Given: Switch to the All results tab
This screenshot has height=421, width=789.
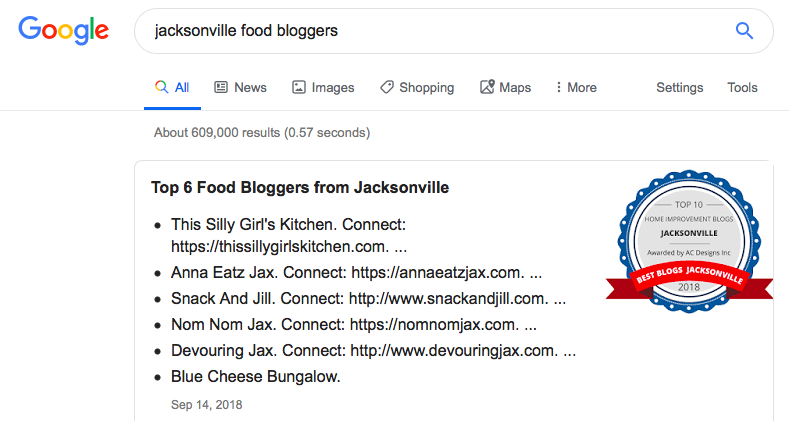Looking at the screenshot, I should [x=172, y=88].
